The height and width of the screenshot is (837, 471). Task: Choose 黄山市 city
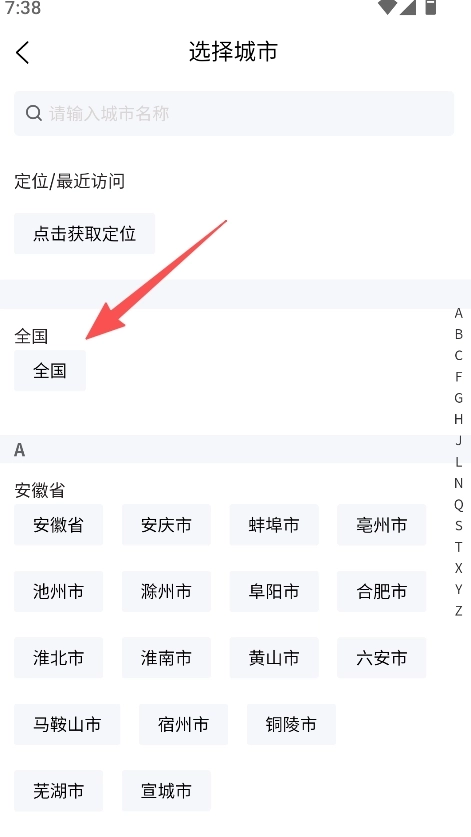tap(274, 658)
